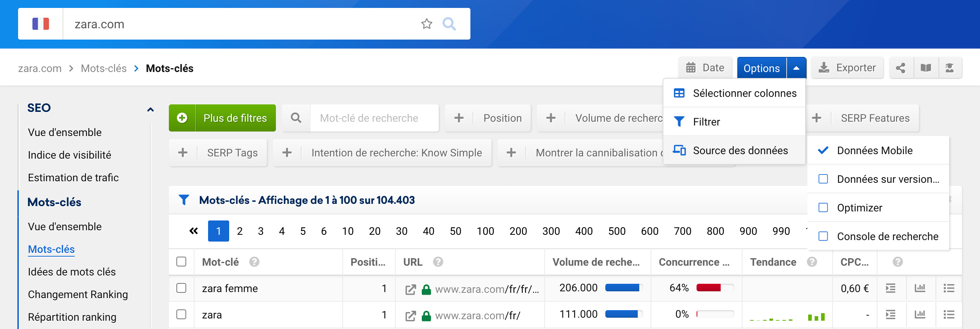The height and width of the screenshot is (329, 980).
Task: Open Estimation de trafic in sidebar
Action: coord(73,177)
